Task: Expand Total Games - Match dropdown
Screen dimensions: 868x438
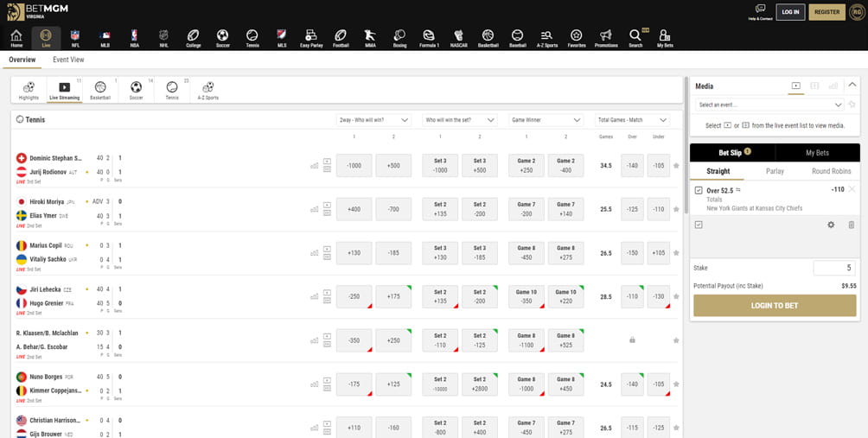Action: 632,120
